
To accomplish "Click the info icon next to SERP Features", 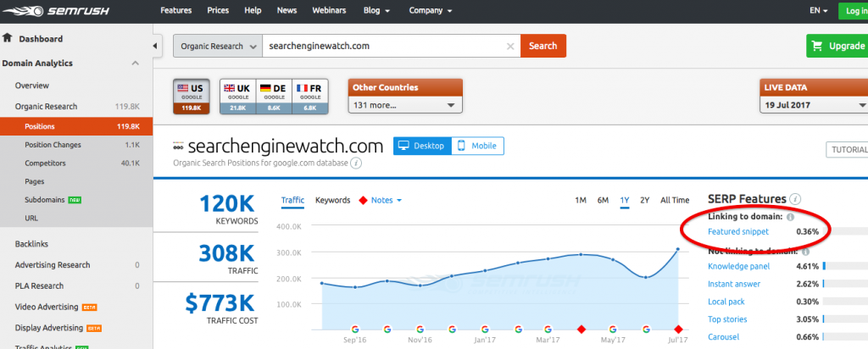I will click(x=795, y=199).
